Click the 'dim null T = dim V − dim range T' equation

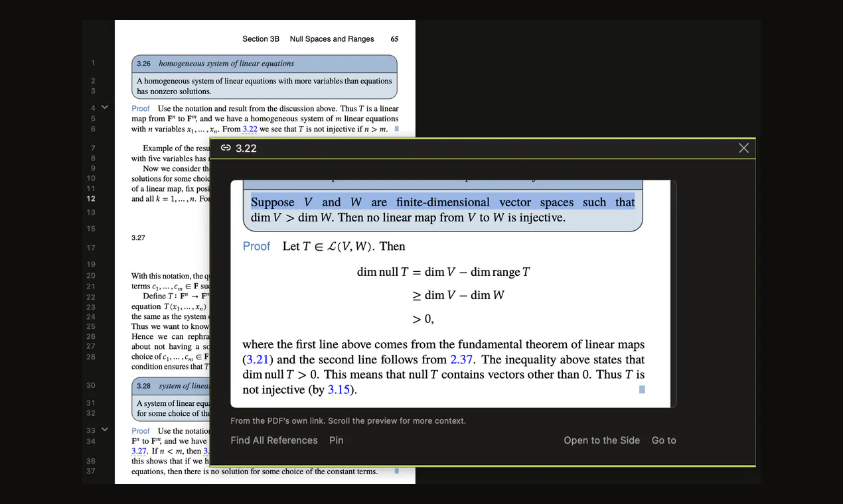[443, 272]
